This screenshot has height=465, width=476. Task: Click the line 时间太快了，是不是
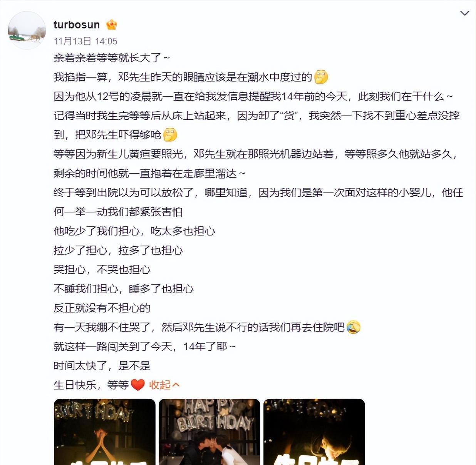pos(102,366)
